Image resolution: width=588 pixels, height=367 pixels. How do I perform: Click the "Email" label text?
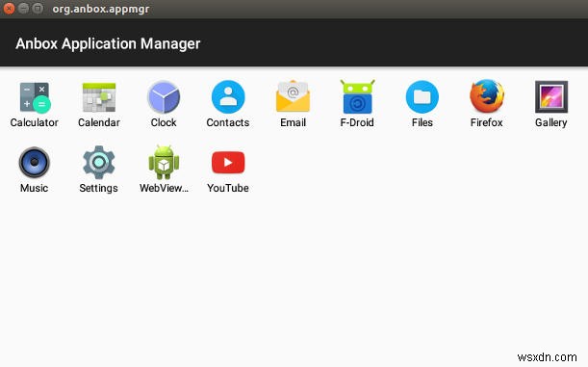coord(293,122)
